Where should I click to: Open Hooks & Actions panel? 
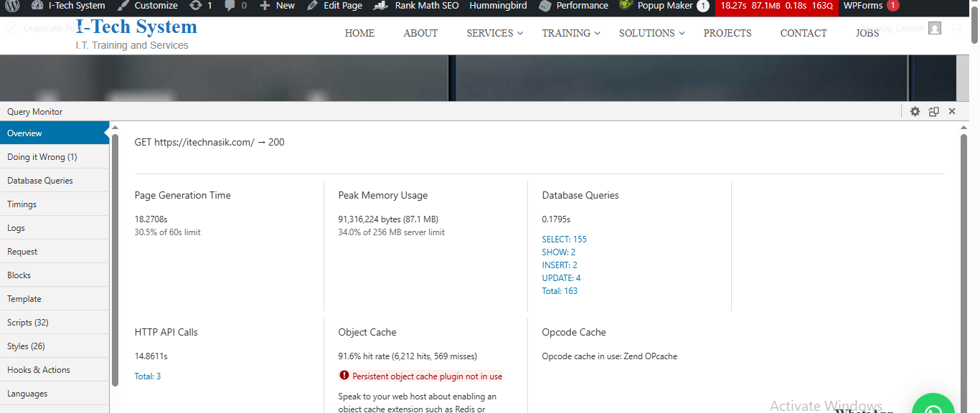(x=55, y=369)
